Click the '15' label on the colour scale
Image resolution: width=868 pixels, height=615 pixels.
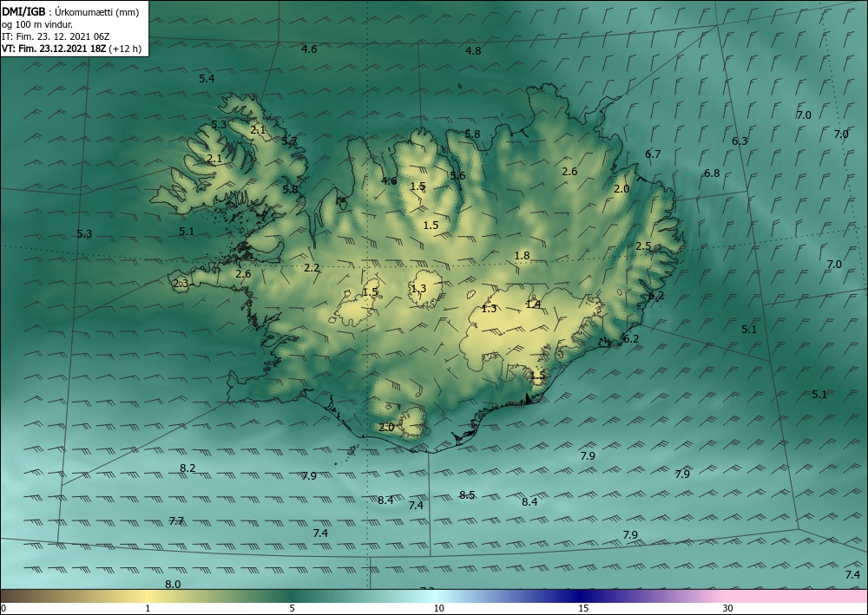pos(583,608)
